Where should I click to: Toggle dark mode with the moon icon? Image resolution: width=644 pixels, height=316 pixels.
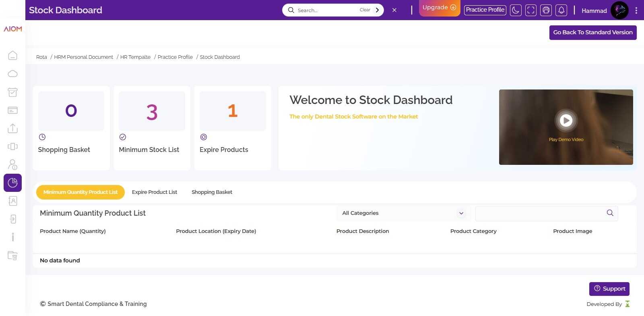(516, 10)
